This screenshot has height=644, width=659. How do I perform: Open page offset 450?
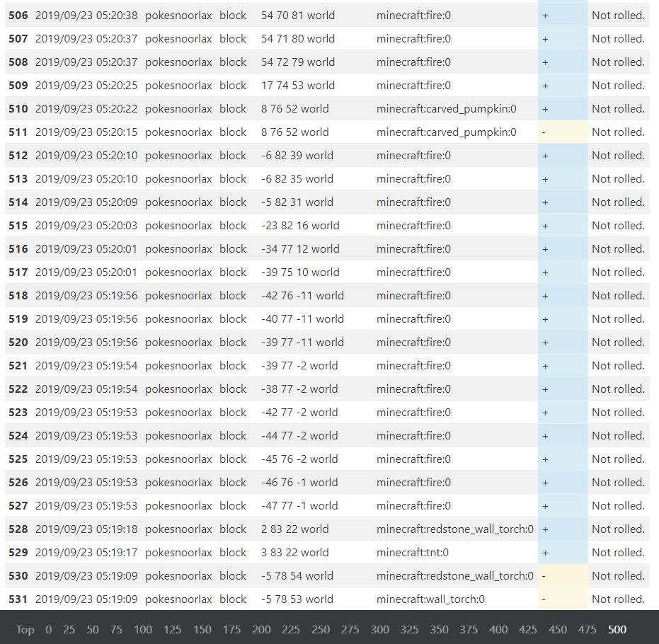click(x=558, y=629)
